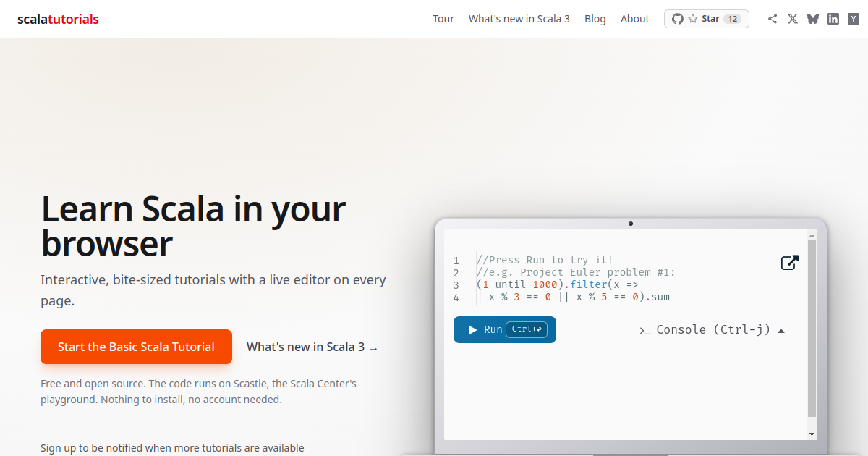This screenshot has width=868, height=456.
Task: Click the generic share icon
Action: tap(773, 19)
